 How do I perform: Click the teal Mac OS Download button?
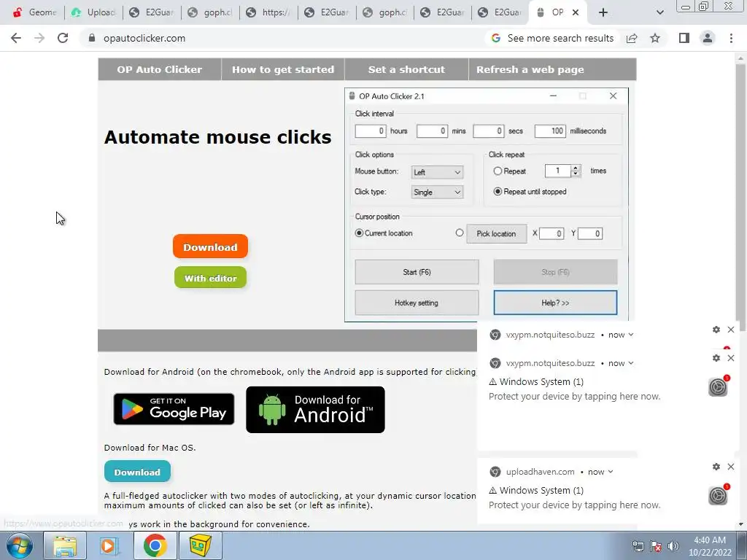click(137, 472)
